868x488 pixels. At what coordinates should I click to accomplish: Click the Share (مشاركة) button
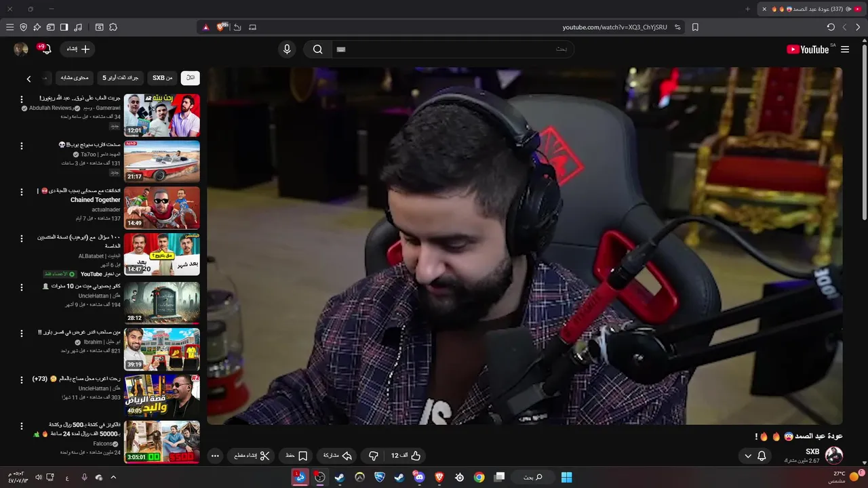coord(337,456)
